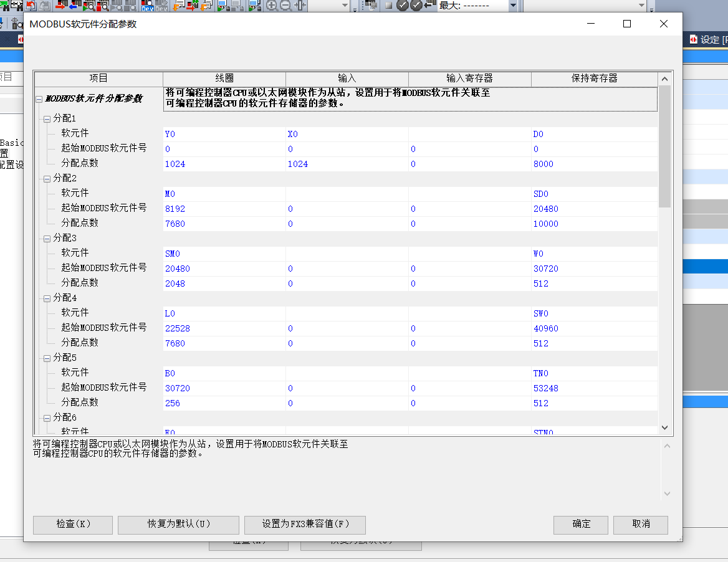Collapse the 分配3 tree node
The width and height of the screenshot is (728, 562).
tap(46, 239)
